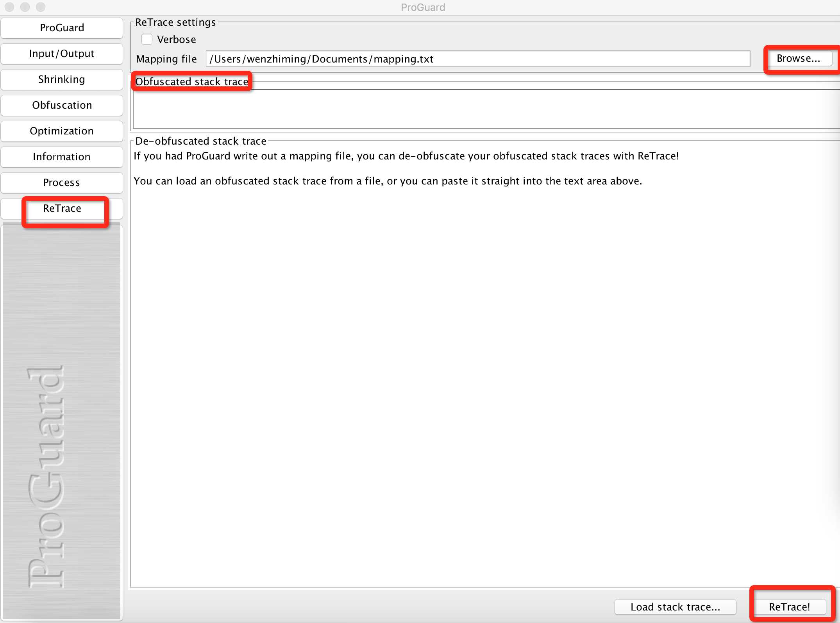Maximize the ProGuard window
Image resolution: width=840 pixels, height=623 pixels.
[x=41, y=7]
